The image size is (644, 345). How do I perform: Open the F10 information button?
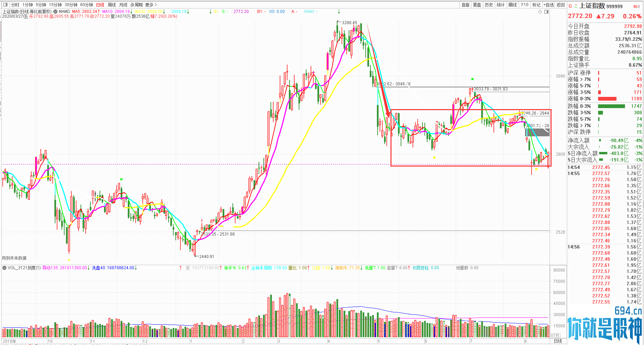click(x=525, y=5)
